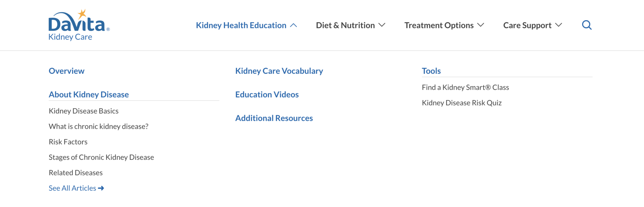Collapse the Kidney Health Education menu
The image size is (644, 207).
pos(246,25)
